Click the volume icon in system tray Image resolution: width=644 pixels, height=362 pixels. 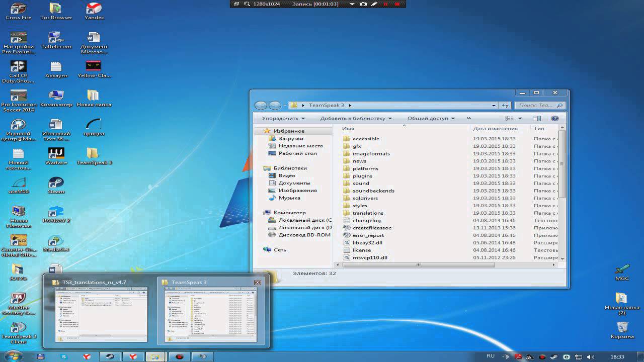tap(590, 357)
